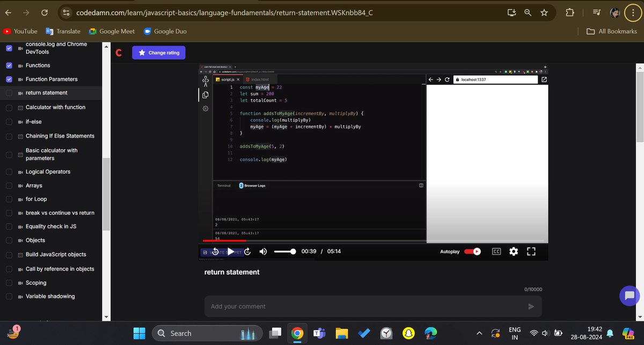This screenshot has width=644, height=345.
Task: Click the Windows taskbar Search box
Action: click(207, 333)
